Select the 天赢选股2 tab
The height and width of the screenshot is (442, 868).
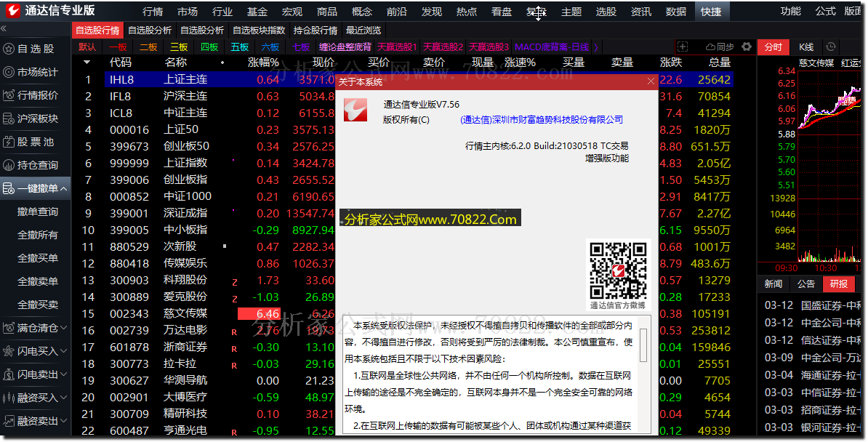(x=443, y=47)
